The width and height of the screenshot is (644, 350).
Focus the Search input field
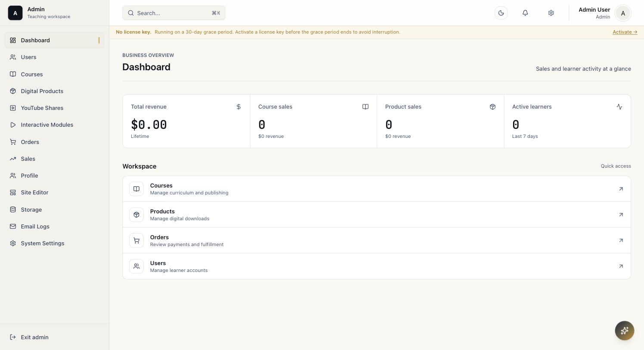174,13
